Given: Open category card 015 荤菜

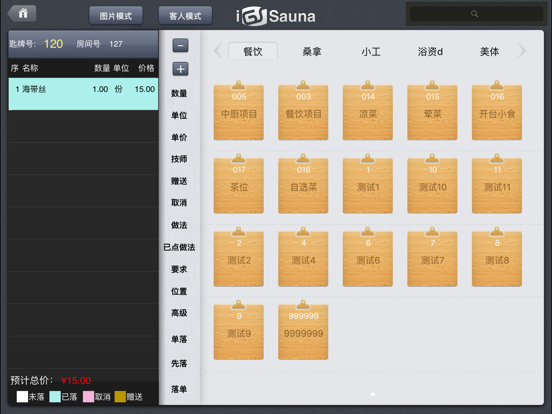Looking at the screenshot, I should 432,111.
